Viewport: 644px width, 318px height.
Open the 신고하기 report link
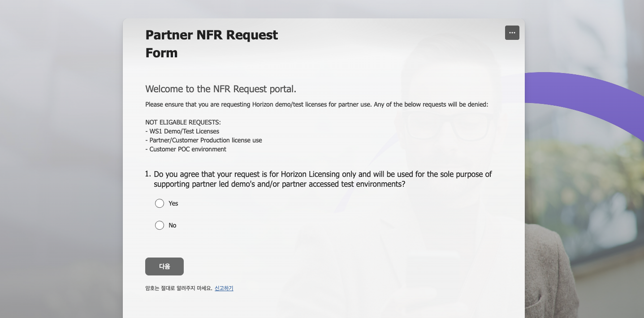coord(224,288)
